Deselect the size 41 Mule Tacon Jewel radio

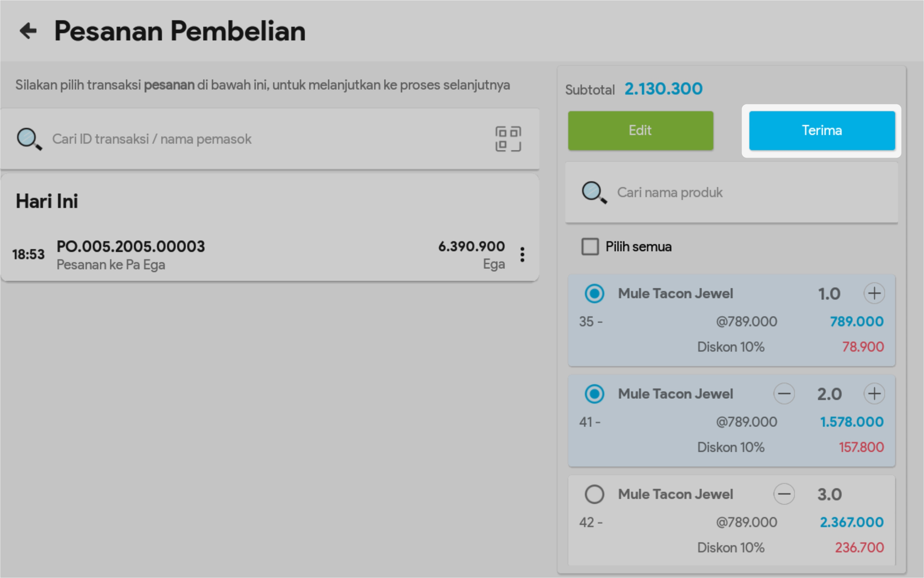pos(594,394)
